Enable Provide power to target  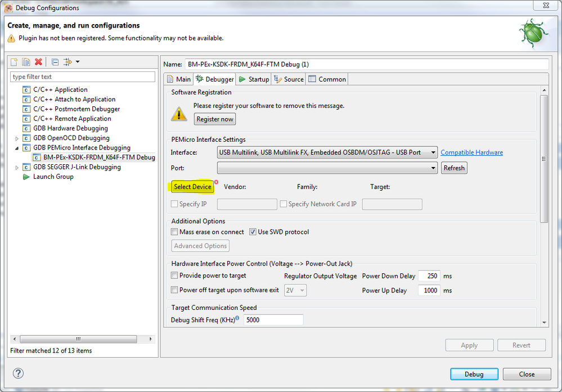(174, 276)
